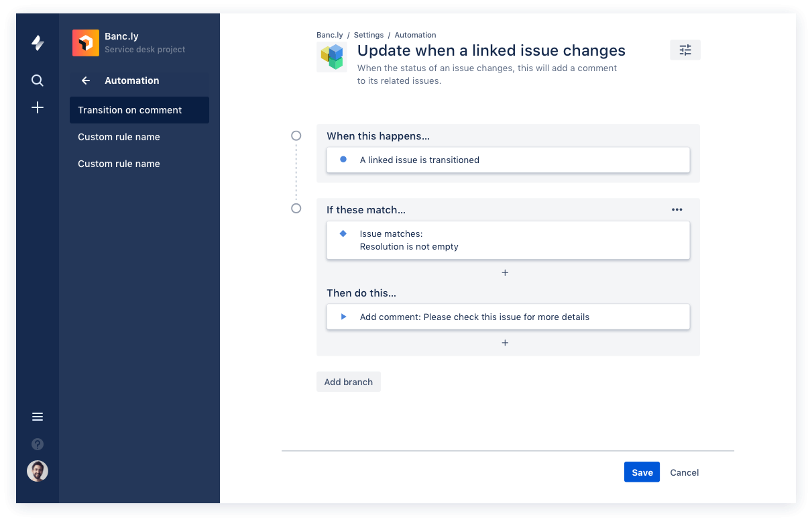Select the lightning bolt app icon

(x=38, y=42)
